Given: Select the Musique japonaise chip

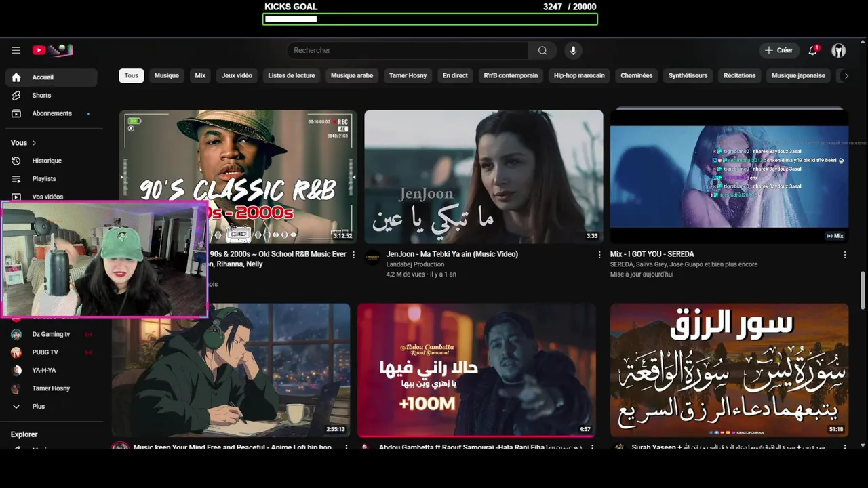Looking at the screenshot, I should [x=798, y=76].
